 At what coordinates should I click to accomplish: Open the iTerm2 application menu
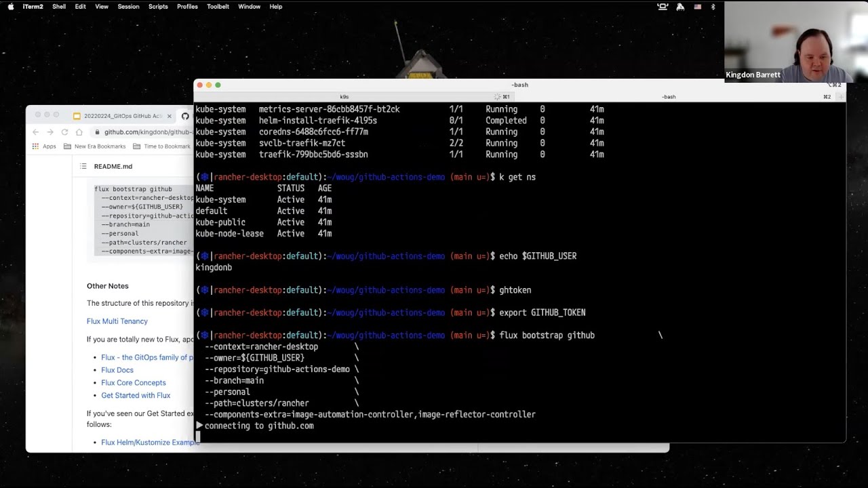pyautogui.click(x=33, y=6)
